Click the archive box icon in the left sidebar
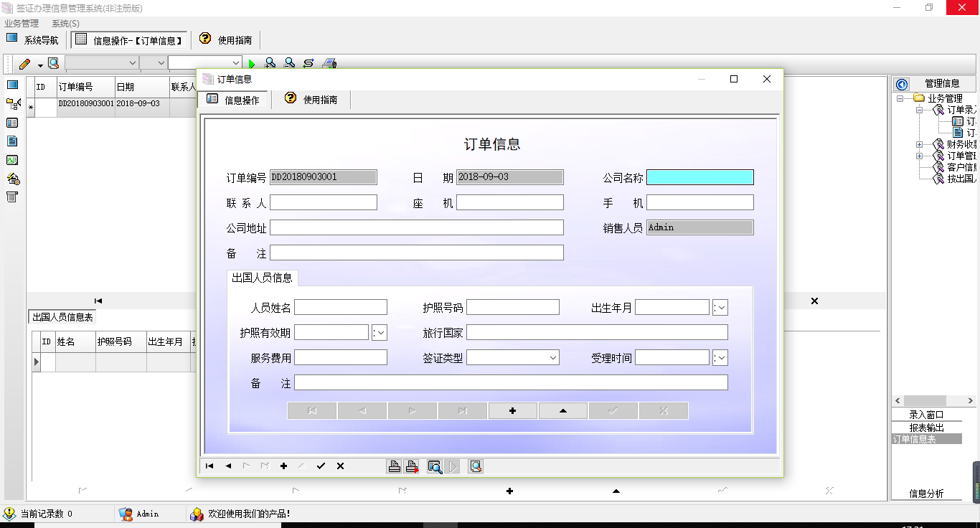 (x=12, y=197)
